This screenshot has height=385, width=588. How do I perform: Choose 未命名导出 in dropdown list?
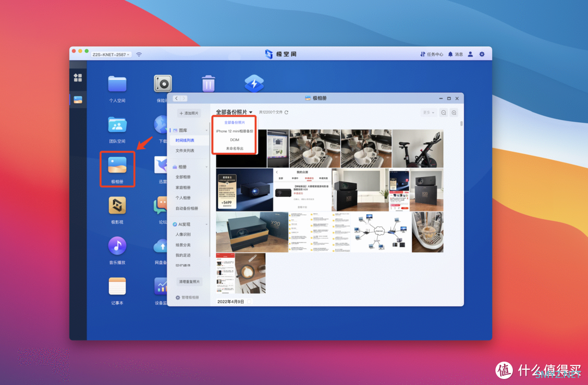(x=234, y=148)
